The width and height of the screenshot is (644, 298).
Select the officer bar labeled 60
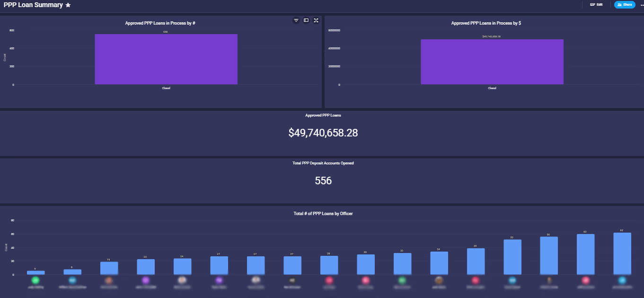click(x=586, y=254)
